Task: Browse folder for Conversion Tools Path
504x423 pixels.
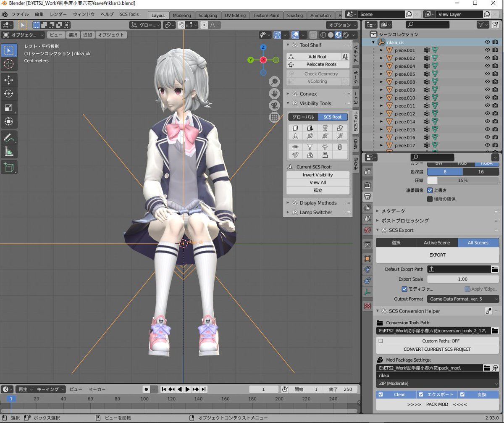Action: click(x=495, y=331)
